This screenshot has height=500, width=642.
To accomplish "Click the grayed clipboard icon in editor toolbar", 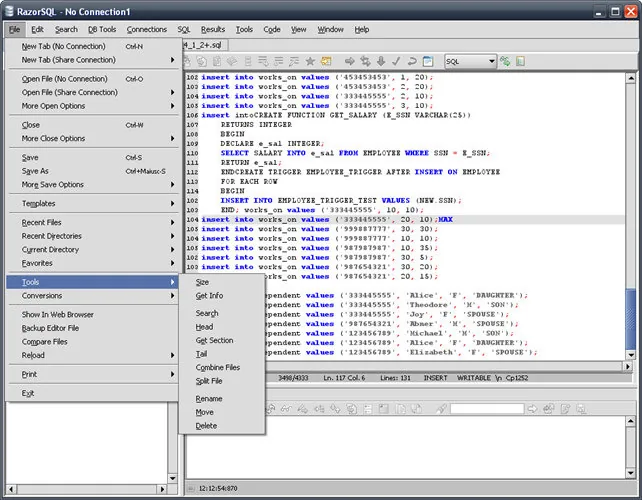I will coord(217,61).
